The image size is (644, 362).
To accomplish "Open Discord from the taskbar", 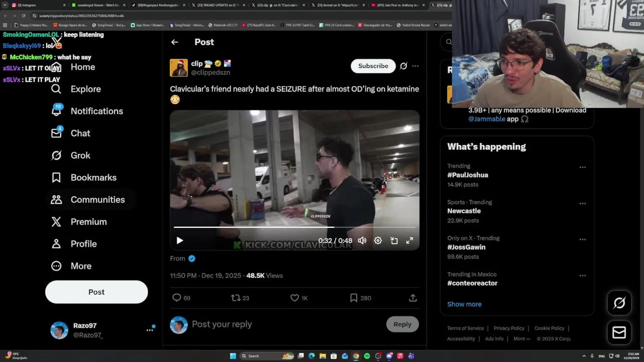I will tap(389, 356).
